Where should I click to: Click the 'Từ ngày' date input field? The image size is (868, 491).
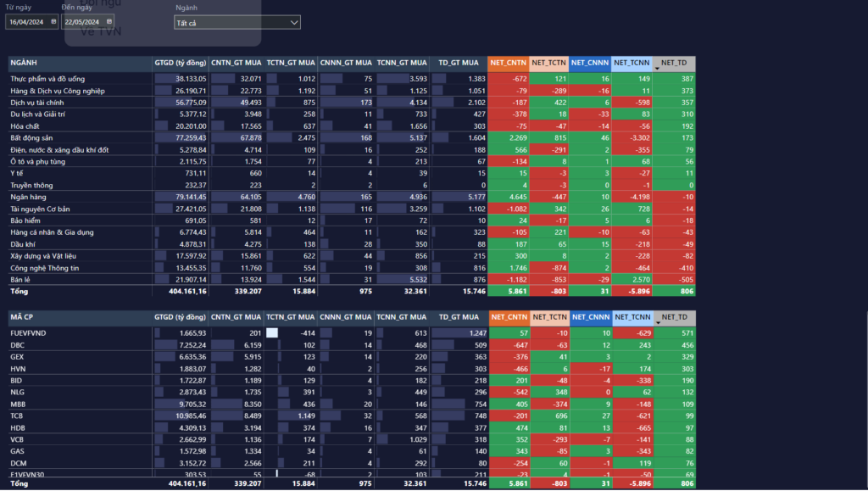pyautogui.click(x=27, y=22)
